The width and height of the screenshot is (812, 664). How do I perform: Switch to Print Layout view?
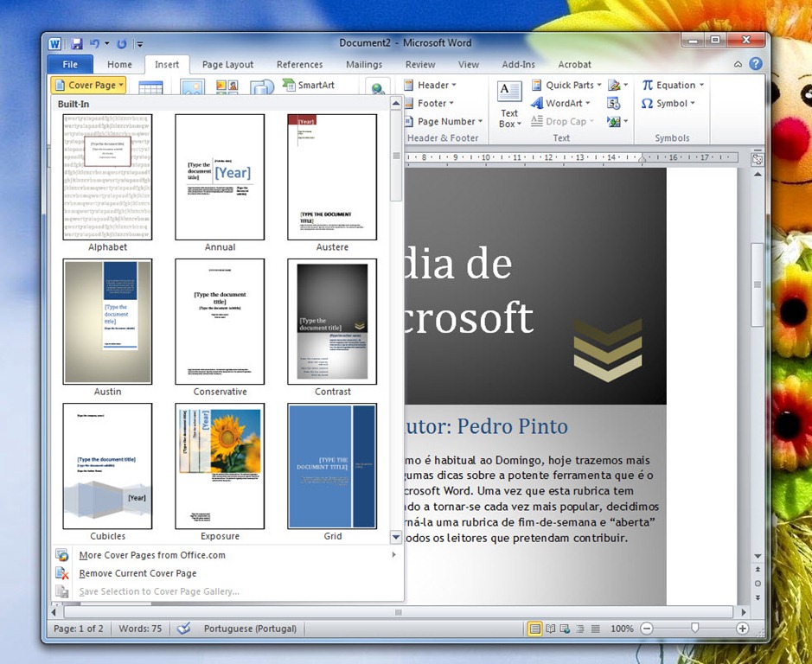coord(535,629)
